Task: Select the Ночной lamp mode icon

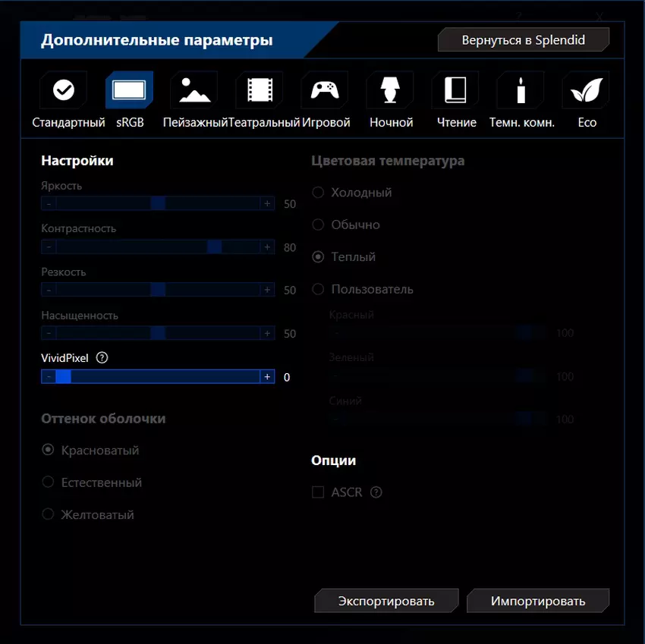Action: (391, 91)
